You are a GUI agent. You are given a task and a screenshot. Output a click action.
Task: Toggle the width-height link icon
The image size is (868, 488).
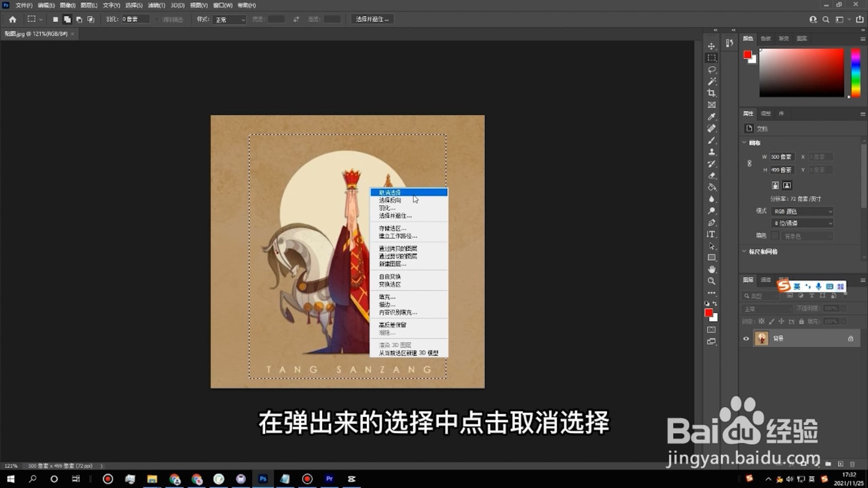tap(750, 163)
